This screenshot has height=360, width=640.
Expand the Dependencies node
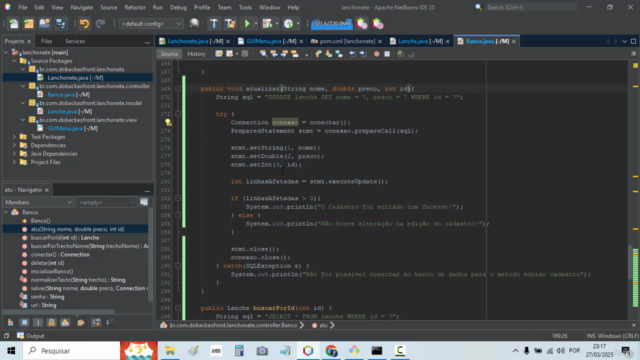[14, 145]
